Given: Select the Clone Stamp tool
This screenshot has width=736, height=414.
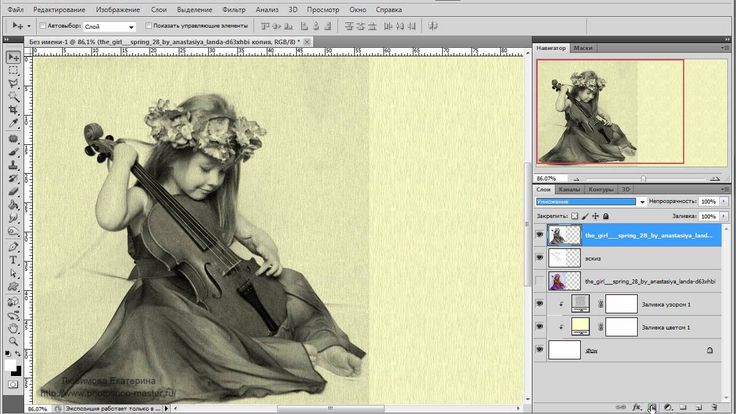Looking at the screenshot, I should pos(13,165).
